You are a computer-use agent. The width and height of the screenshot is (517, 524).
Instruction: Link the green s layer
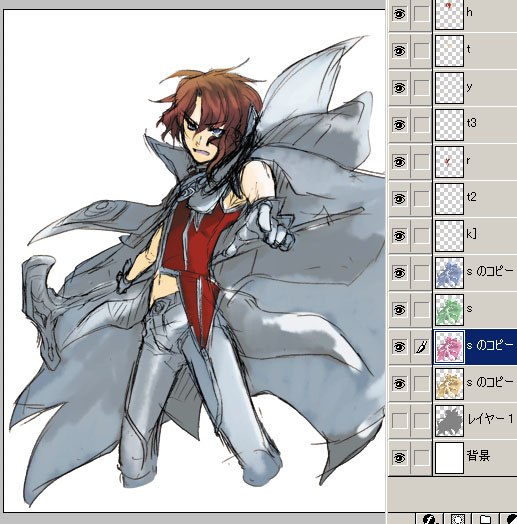click(x=421, y=310)
